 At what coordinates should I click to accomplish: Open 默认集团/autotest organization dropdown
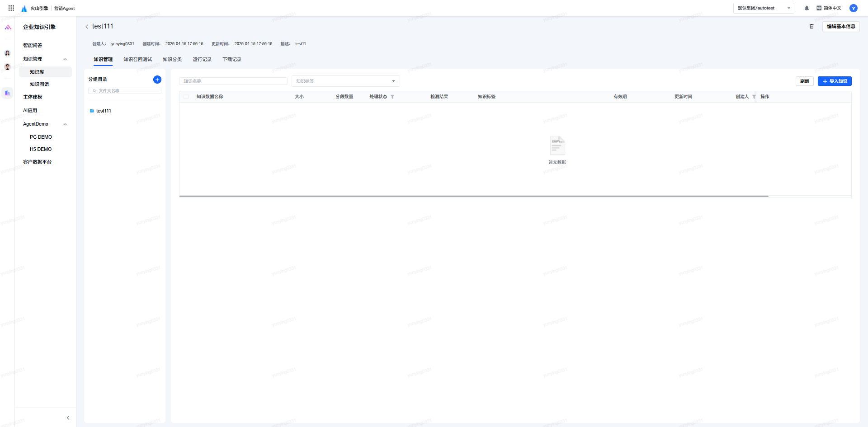(764, 8)
